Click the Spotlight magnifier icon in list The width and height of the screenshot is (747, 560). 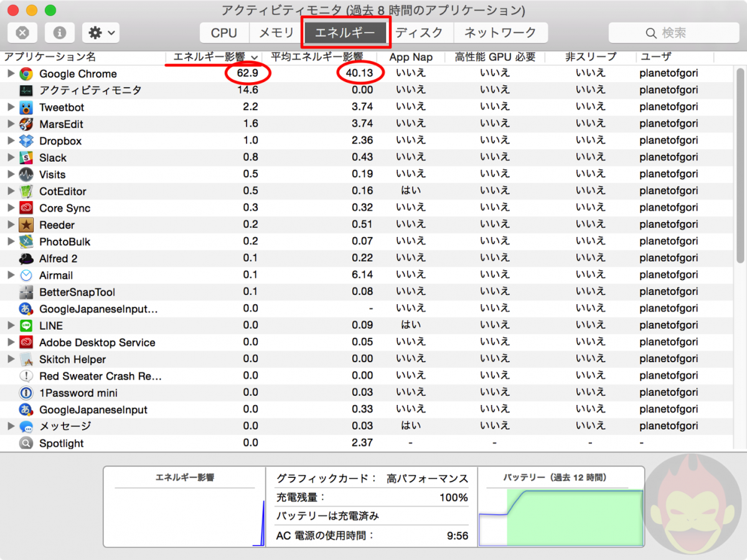[x=26, y=443]
